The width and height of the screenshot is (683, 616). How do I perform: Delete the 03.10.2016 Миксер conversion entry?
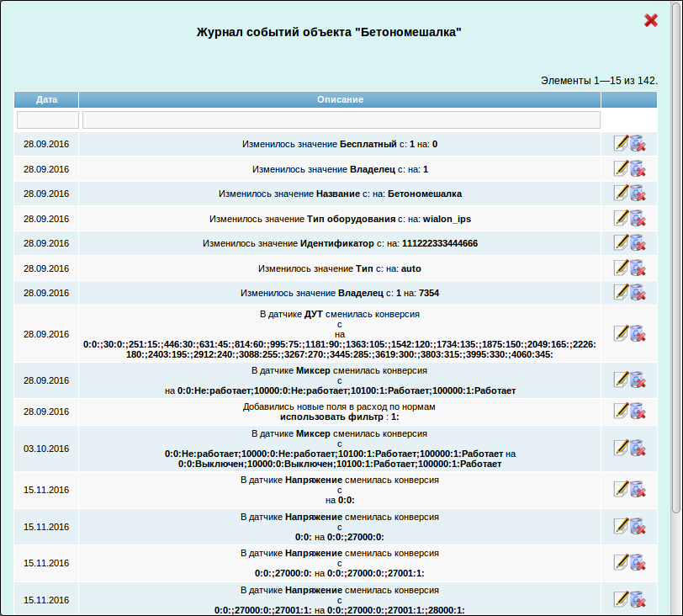coord(638,448)
